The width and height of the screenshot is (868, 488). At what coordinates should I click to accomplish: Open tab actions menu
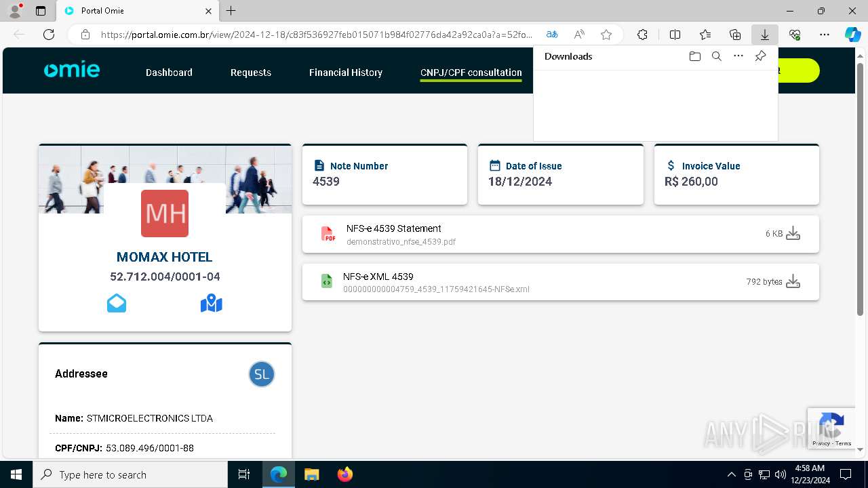(41, 11)
